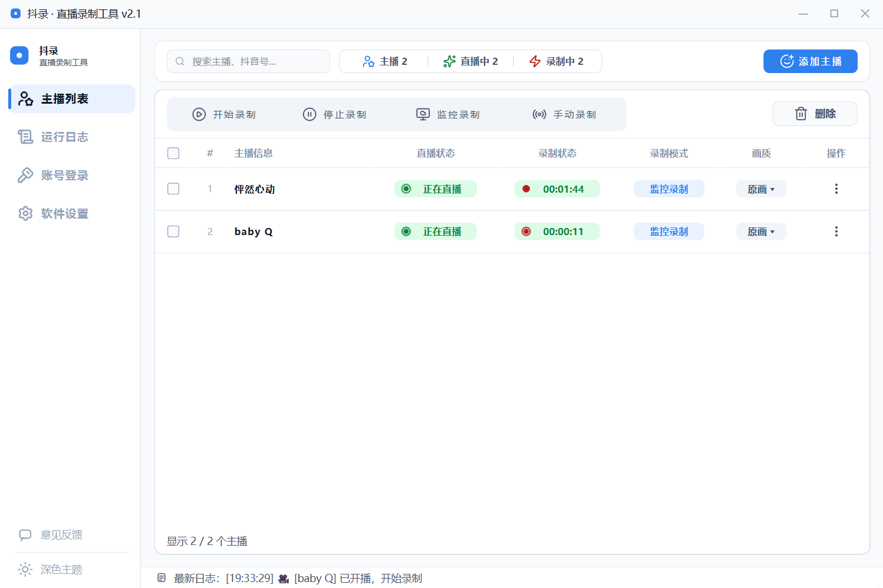The height and width of the screenshot is (588, 883).
Task: Open the three-dot actions menu for baby Q
Action: (836, 232)
